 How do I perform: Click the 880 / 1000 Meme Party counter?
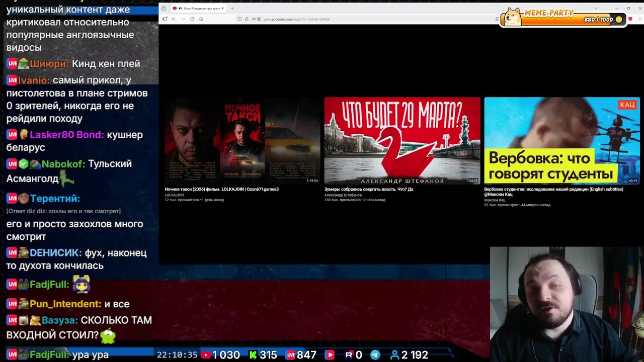(599, 20)
